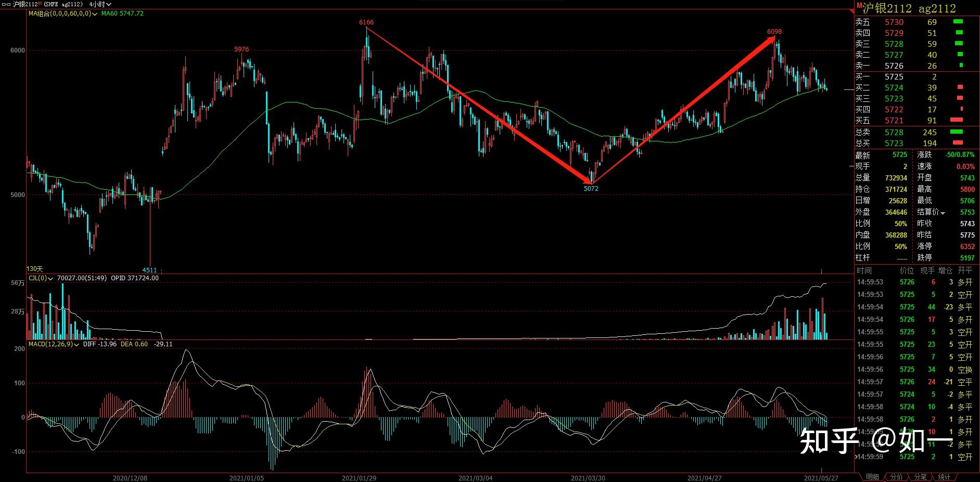This screenshot has height=482, width=980.
Task: Click the DEA 0.60 readout
Action: (134, 344)
